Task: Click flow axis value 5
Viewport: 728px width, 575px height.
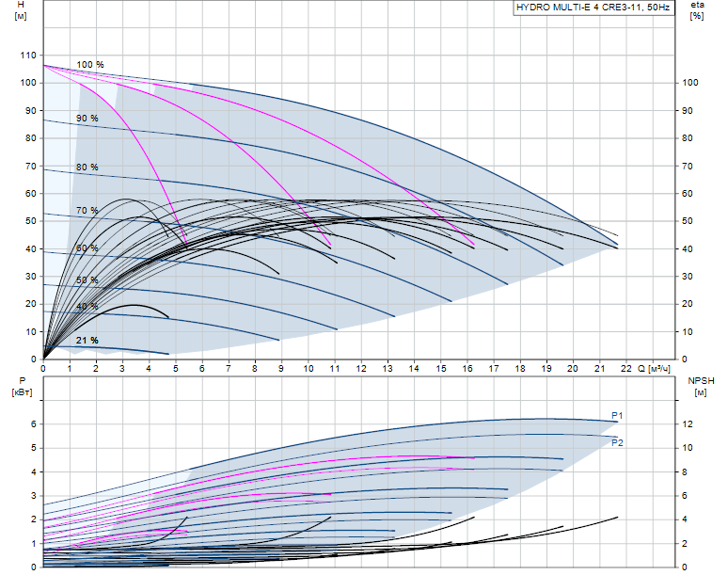Action: pyautogui.click(x=176, y=369)
